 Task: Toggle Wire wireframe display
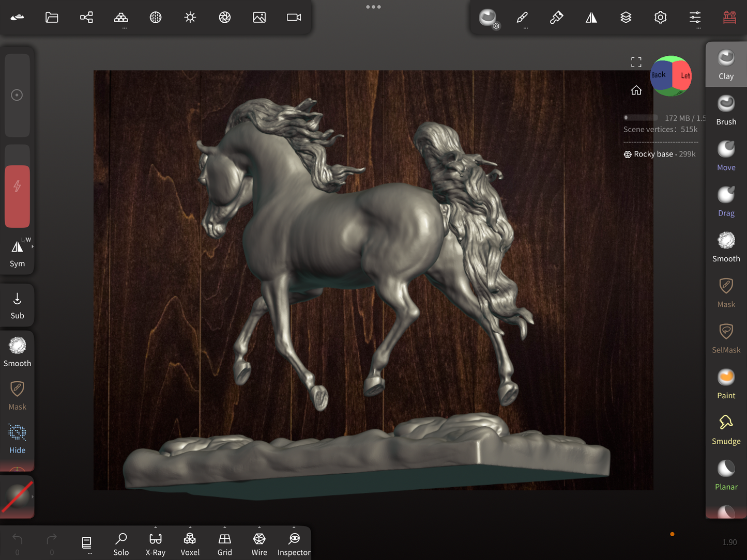(x=259, y=544)
